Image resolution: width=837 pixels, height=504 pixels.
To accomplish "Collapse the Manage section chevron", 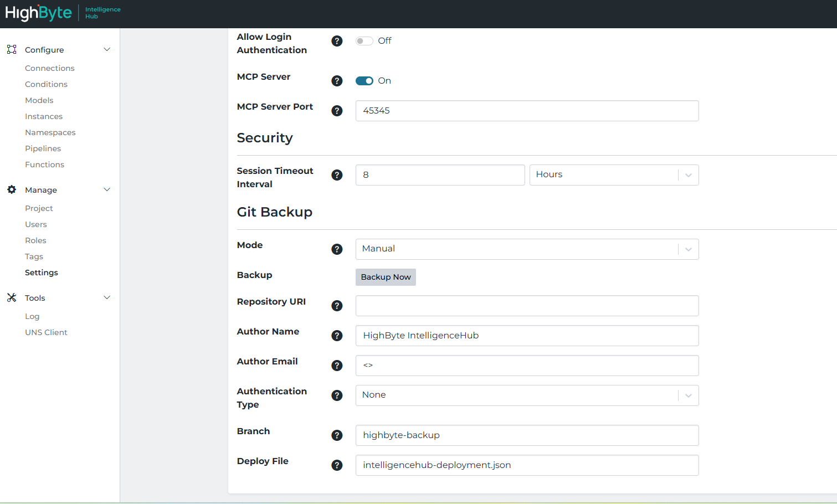I will tap(107, 189).
